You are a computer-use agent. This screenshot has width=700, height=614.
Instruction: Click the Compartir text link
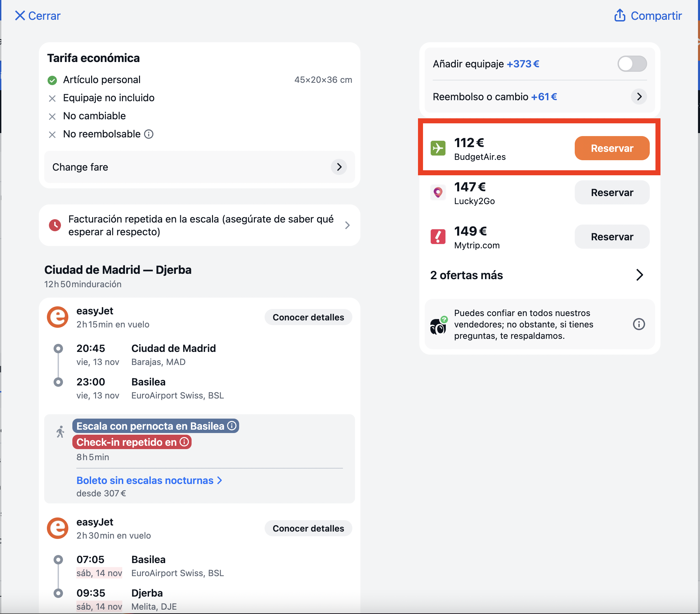[x=656, y=16]
